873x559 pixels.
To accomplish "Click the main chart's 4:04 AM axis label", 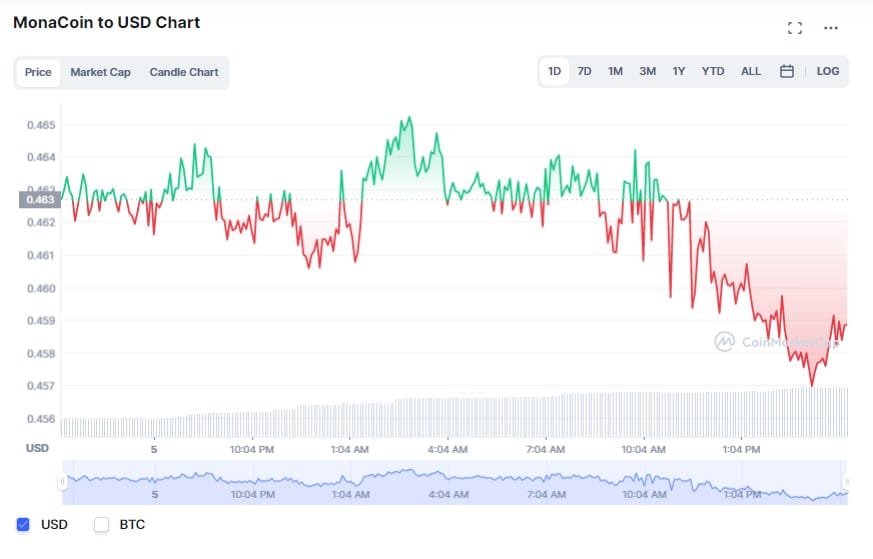I will (x=448, y=449).
